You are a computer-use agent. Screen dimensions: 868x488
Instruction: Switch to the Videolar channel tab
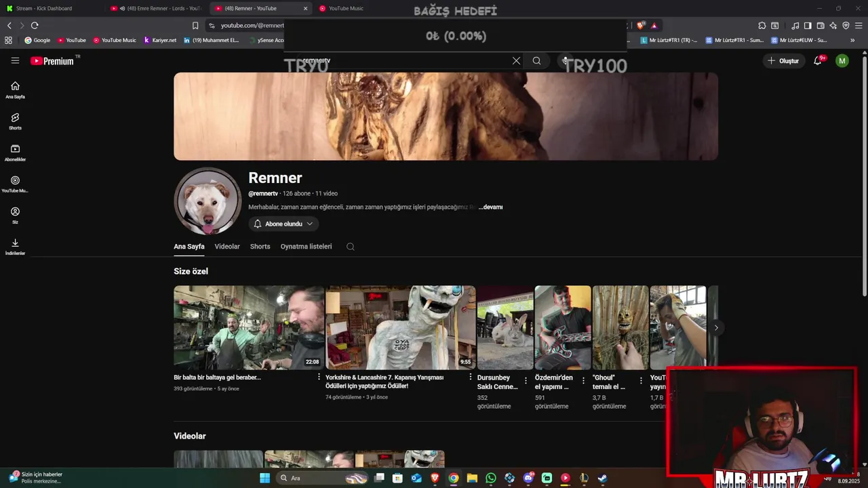click(x=227, y=247)
